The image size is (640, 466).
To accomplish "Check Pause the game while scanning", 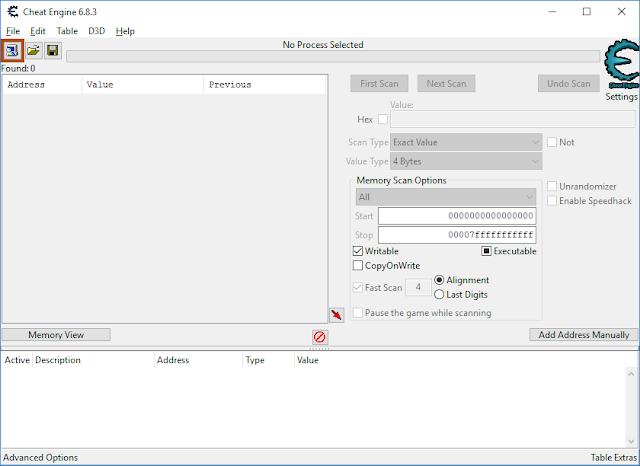I will 358,313.
